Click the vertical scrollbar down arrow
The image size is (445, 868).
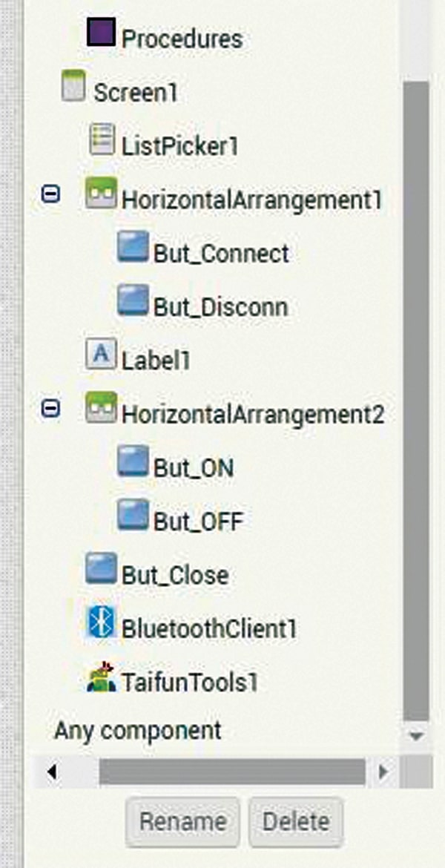416,736
